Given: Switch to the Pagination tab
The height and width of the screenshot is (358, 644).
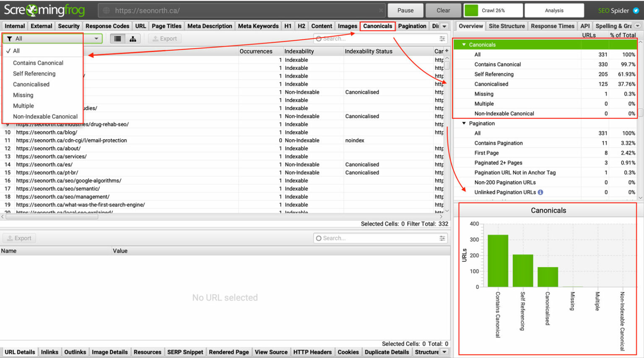Looking at the screenshot, I should click(x=412, y=26).
